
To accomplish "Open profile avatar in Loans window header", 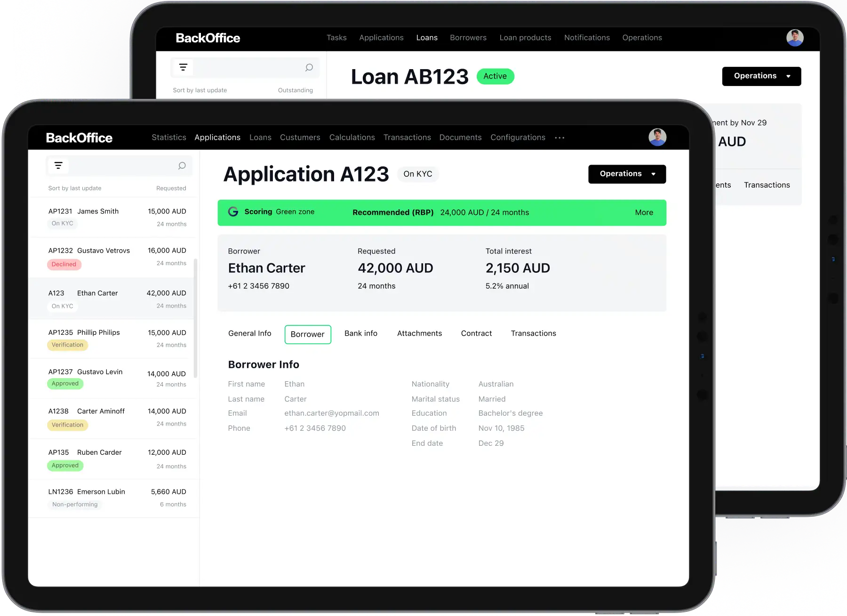I will pyautogui.click(x=794, y=38).
